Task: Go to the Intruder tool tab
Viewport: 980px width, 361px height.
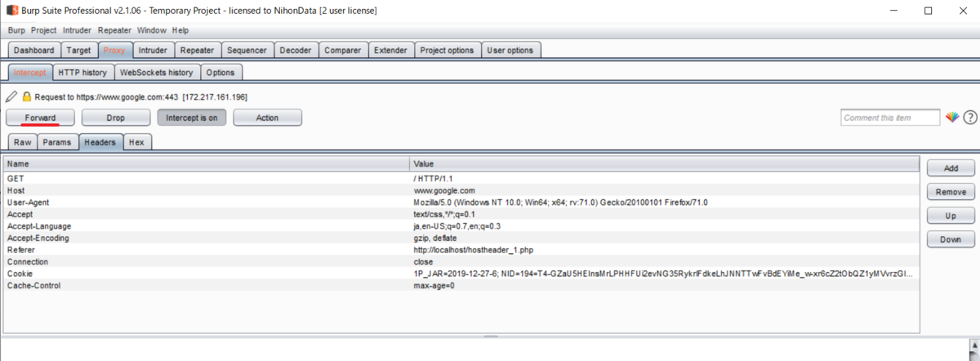Action: tap(153, 50)
